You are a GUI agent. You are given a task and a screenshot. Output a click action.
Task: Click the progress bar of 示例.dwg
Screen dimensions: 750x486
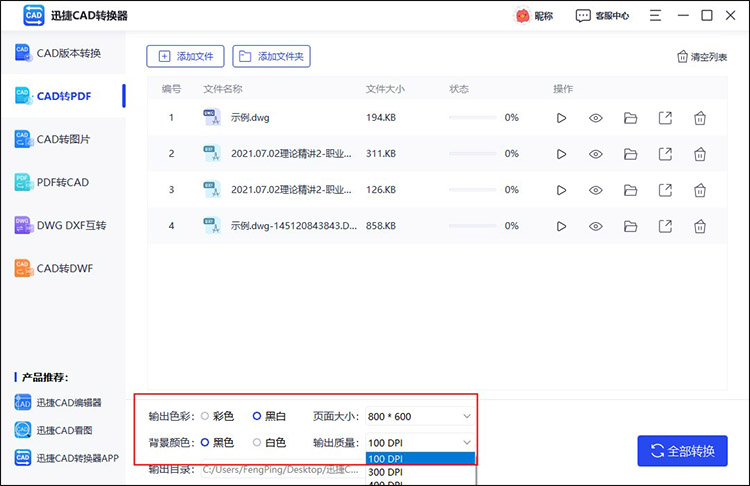pos(473,118)
